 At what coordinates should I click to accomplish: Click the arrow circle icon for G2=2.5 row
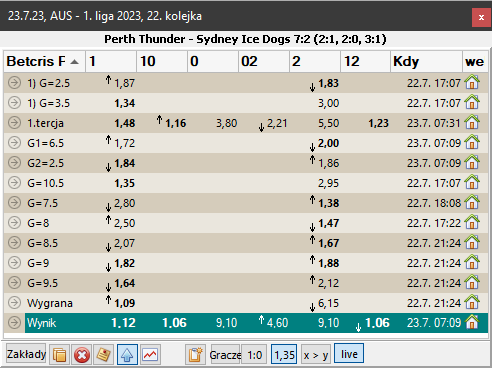click(14, 162)
